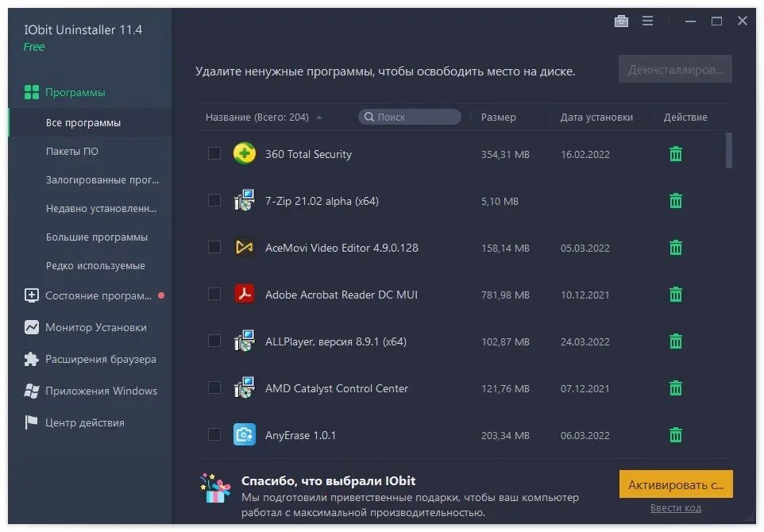Open the Монитор Установки label
The height and width of the screenshot is (532, 764).
pos(96,327)
